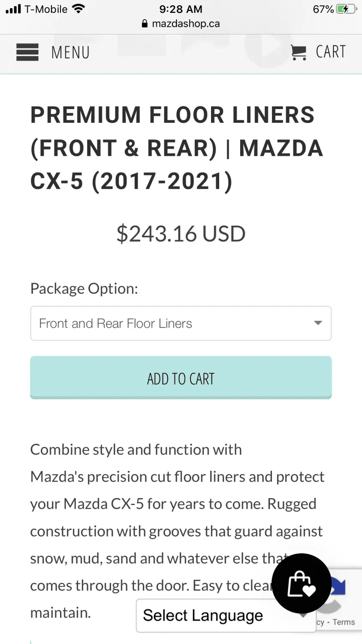Tap the shopping cart icon
Viewport: 362px width, 644px height.
299,52
